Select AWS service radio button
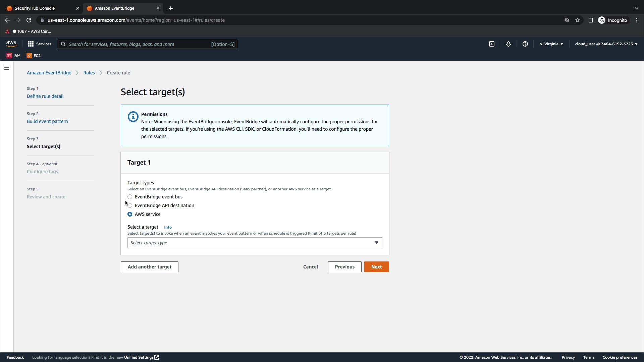Viewport: 644px width, 362px height. 130,214
